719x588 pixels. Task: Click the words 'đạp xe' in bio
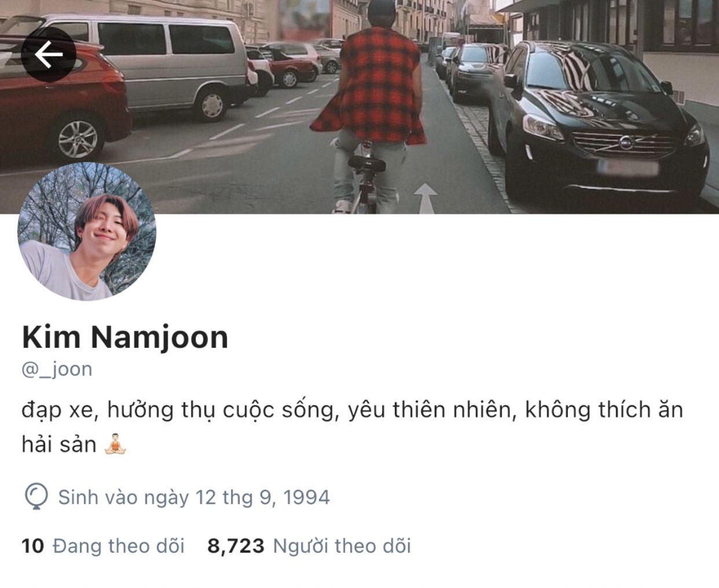[57, 410]
